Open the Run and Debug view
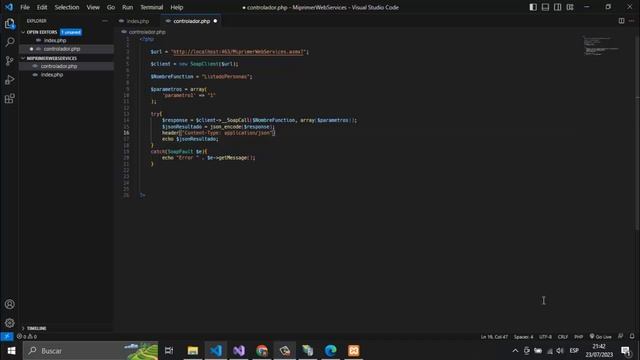This screenshot has height=360, width=640. (x=9, y=80)
